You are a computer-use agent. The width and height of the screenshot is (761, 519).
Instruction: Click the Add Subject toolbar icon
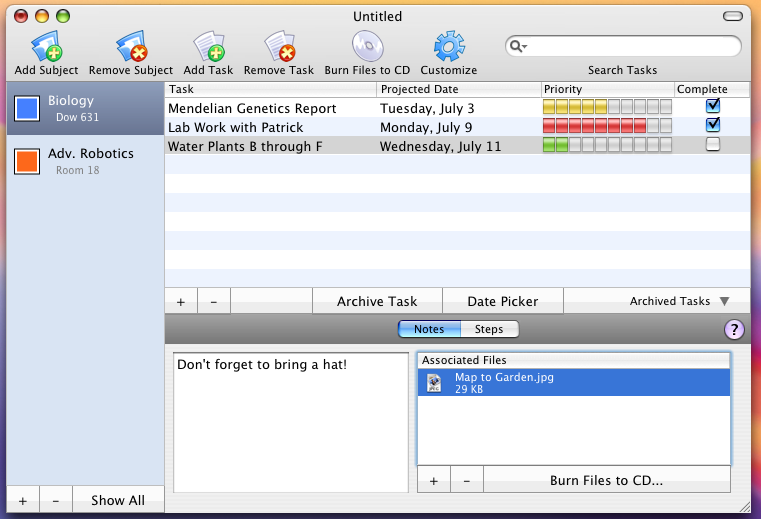coord(46,47)
